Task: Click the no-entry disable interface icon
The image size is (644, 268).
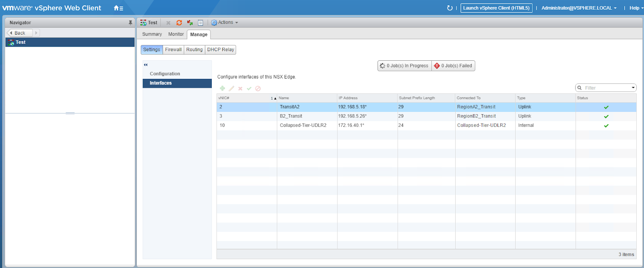Action: [258, 89]
